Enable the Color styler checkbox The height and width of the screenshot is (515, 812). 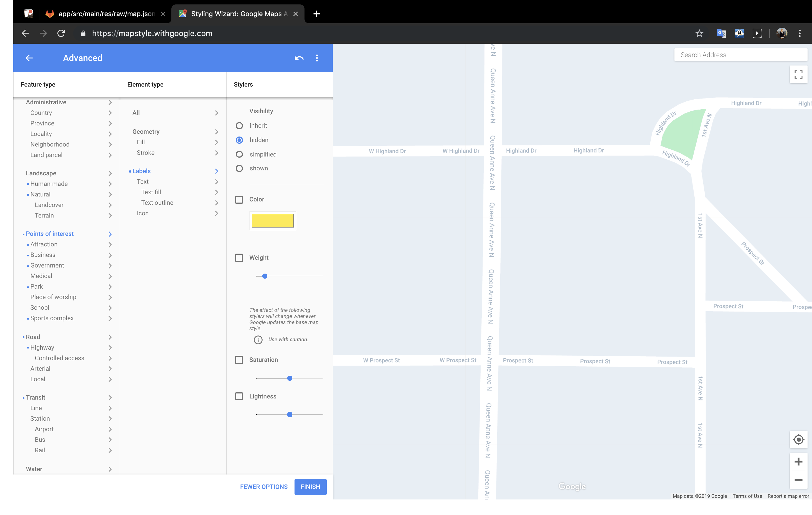click(239, 200)
